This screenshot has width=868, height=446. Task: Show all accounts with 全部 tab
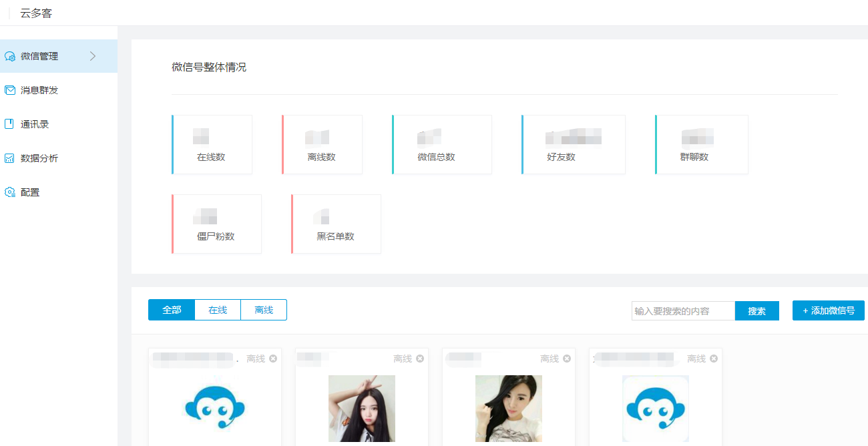coord(172,310)
